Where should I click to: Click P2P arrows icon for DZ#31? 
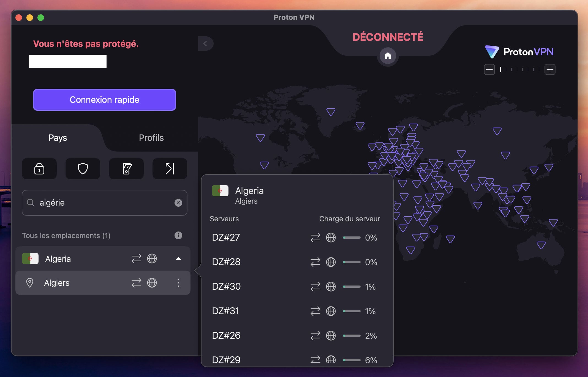[x=315, y=311]
